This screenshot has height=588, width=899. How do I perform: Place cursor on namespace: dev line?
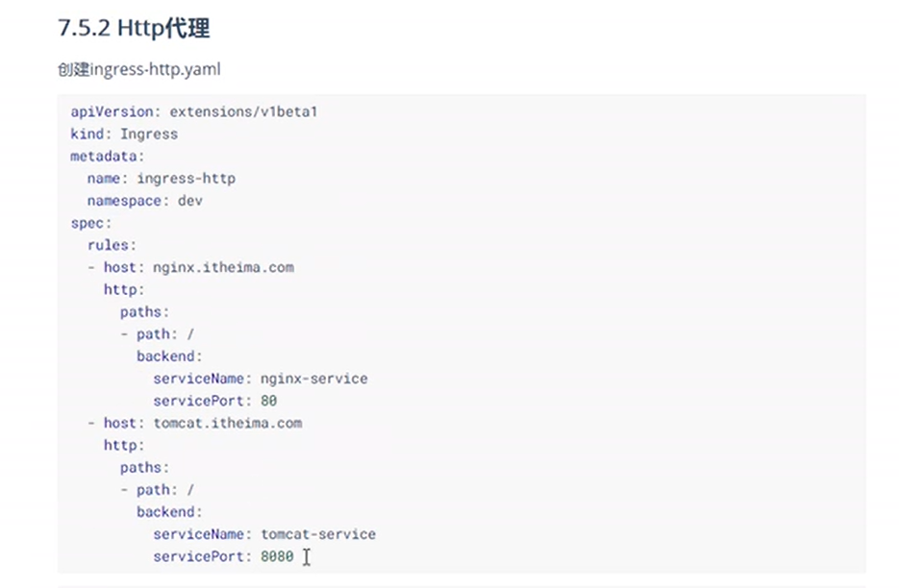(144, 201)
